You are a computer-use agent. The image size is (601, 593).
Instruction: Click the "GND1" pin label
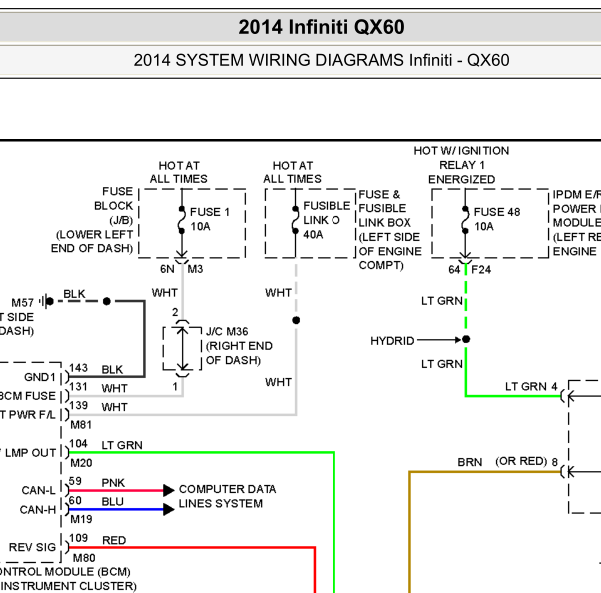[x=40, y=377]
